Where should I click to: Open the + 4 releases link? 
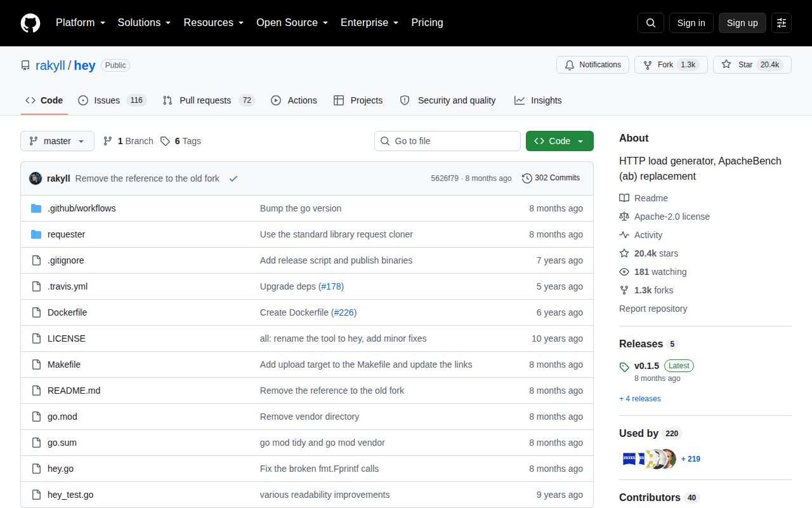[640, 399]
